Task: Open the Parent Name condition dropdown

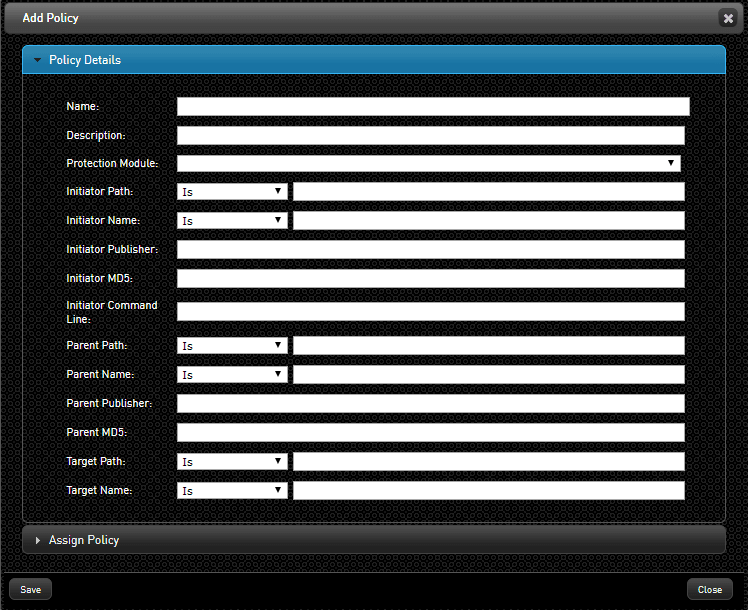Action: 232,375
